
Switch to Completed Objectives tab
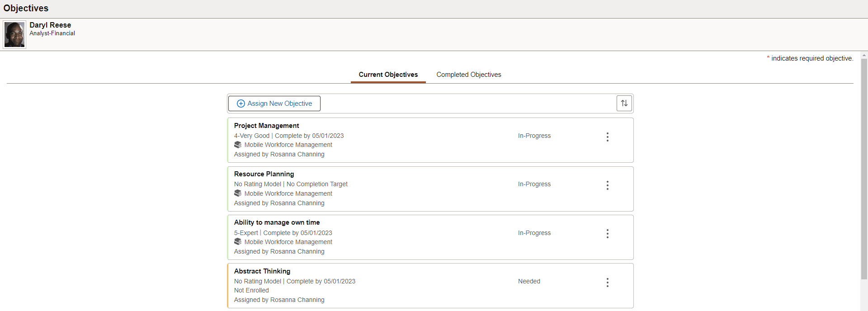tap(469, 75)
